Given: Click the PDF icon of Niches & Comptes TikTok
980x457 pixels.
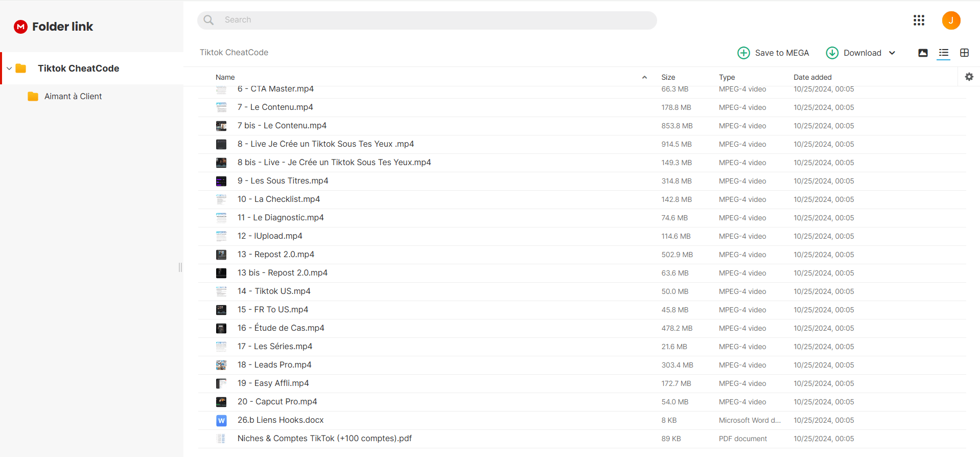Looking at the screenshot, I should point(221,439).
